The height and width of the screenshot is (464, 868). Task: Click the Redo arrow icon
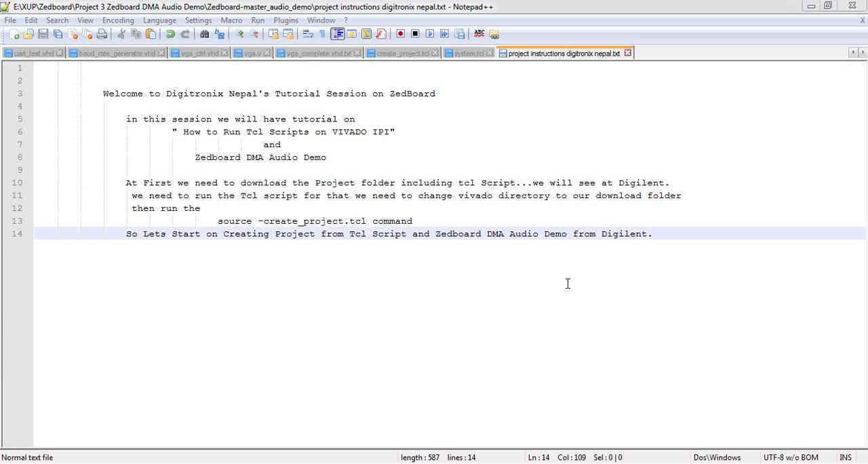pyautogui.click(x=184, y=34)
